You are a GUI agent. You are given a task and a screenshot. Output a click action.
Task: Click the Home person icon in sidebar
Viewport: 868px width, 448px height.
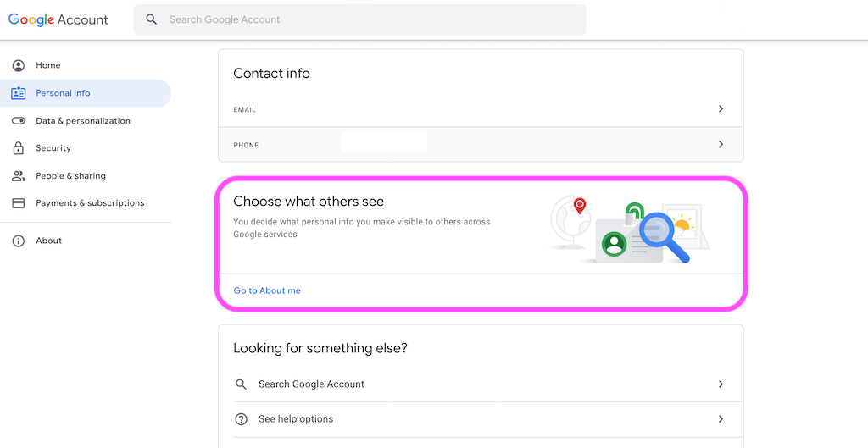pos(19,65)
